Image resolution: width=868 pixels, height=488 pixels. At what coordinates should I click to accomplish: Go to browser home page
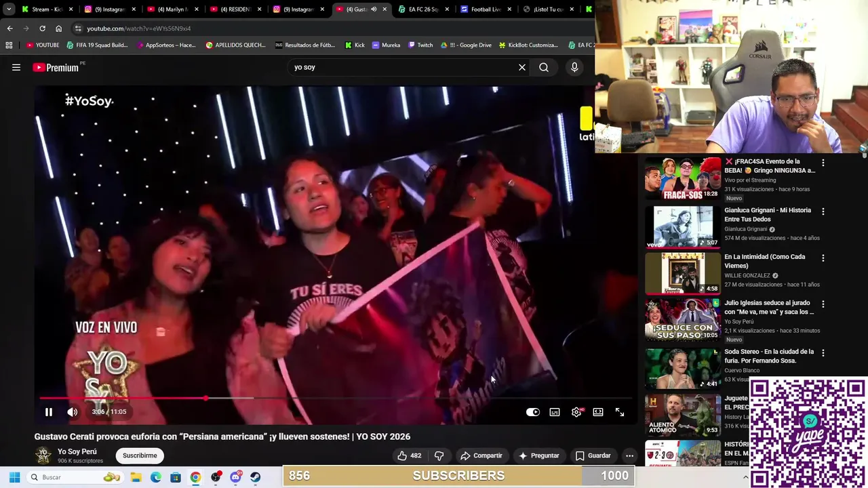tap(58, 28)
